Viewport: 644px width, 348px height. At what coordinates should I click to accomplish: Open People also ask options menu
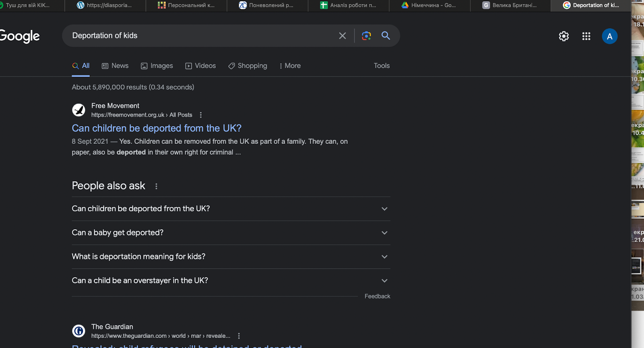tap(156, 186)
